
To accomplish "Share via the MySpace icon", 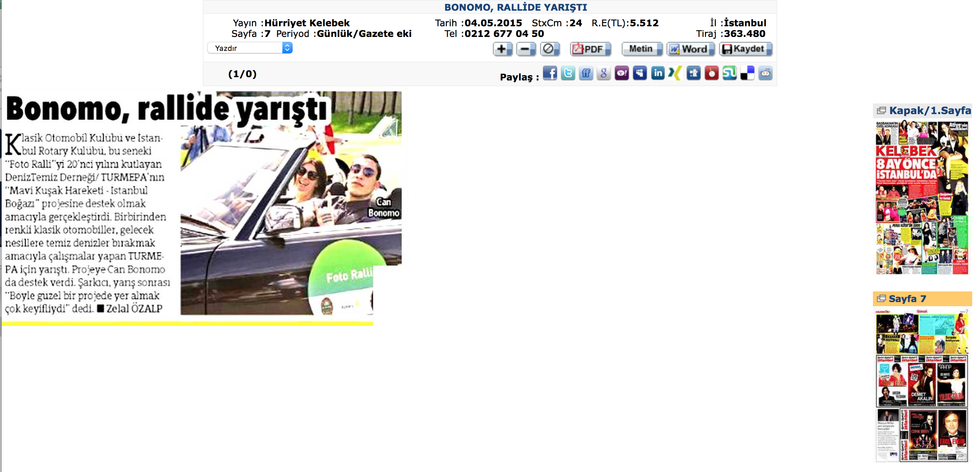I will pos(640,73).
